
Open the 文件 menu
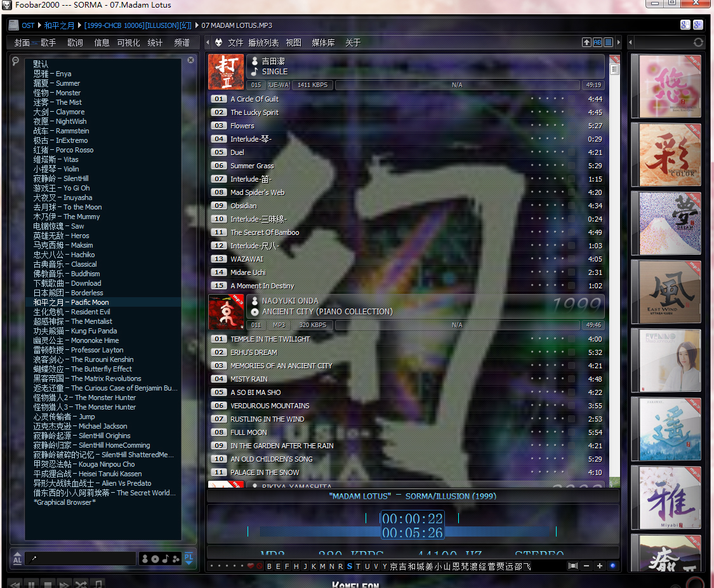[x=235, y=43]
